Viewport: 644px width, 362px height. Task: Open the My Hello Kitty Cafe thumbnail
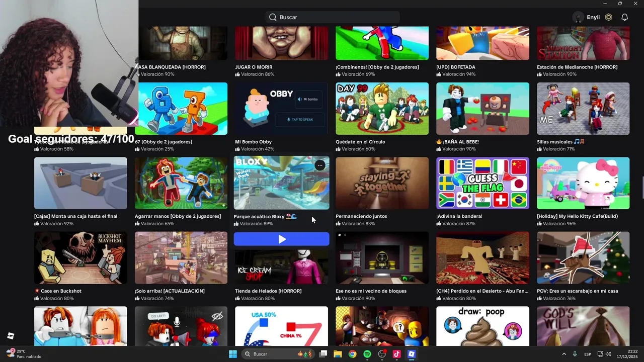point(583,183)
